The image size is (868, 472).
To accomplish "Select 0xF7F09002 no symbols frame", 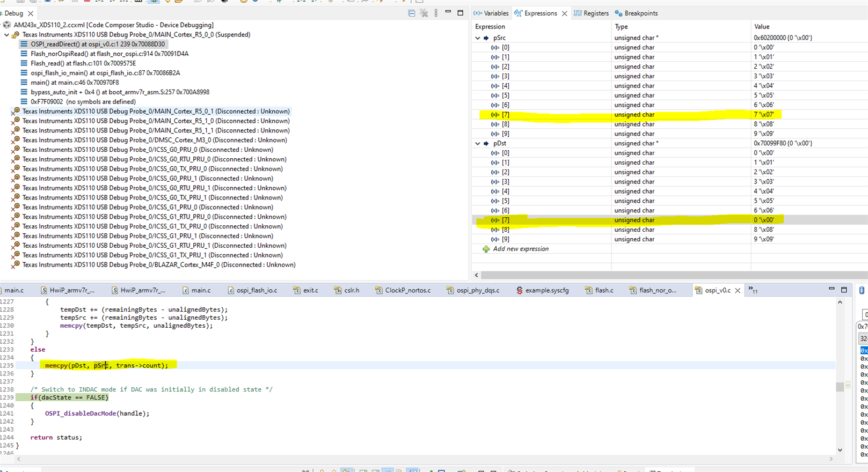I will [83, 102].
